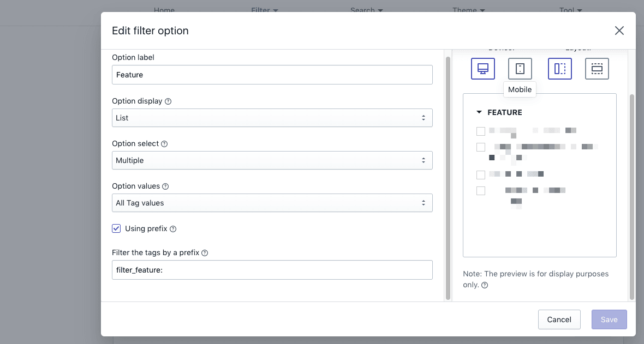
Task: Click the Cancel button
Action: tap(559, 319)
